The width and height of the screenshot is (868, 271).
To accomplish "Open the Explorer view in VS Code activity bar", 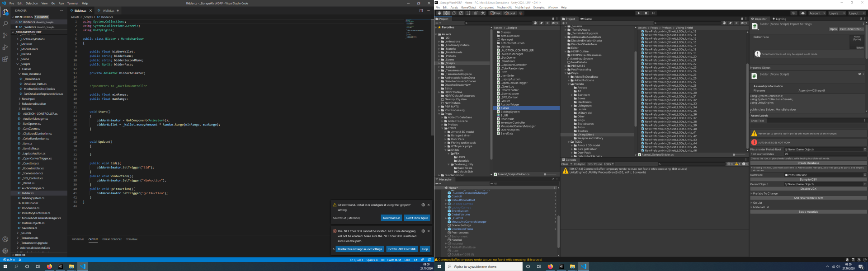I will pos(5,12).
